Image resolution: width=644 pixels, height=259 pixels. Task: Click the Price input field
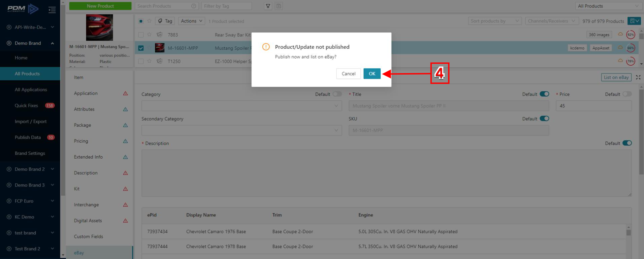593,106
